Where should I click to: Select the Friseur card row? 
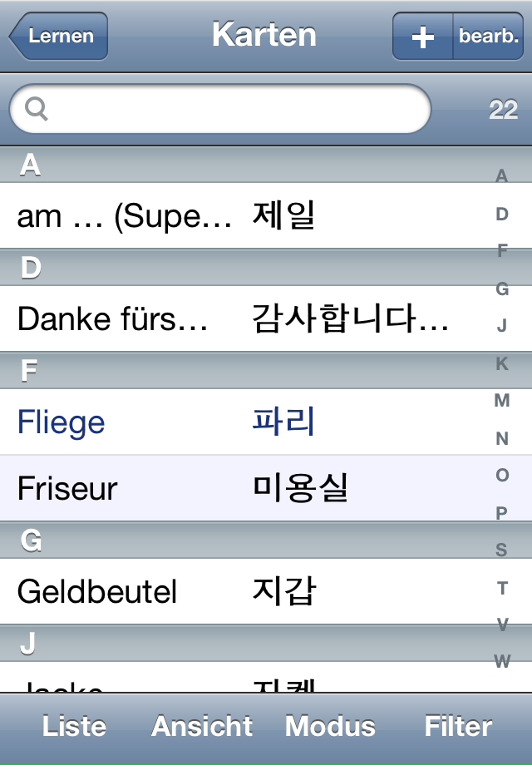[x=244, y=488]
